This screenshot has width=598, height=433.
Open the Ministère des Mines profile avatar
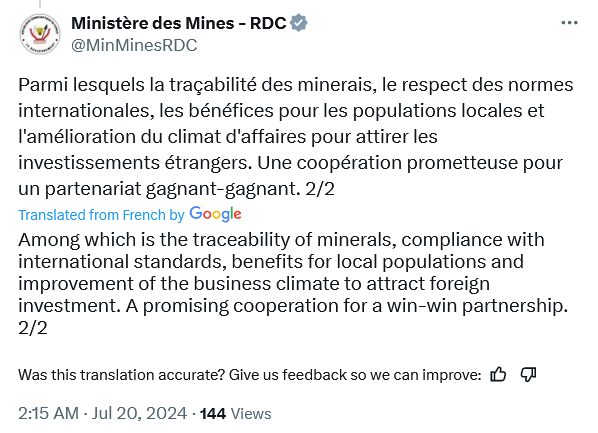coord(40,34)
